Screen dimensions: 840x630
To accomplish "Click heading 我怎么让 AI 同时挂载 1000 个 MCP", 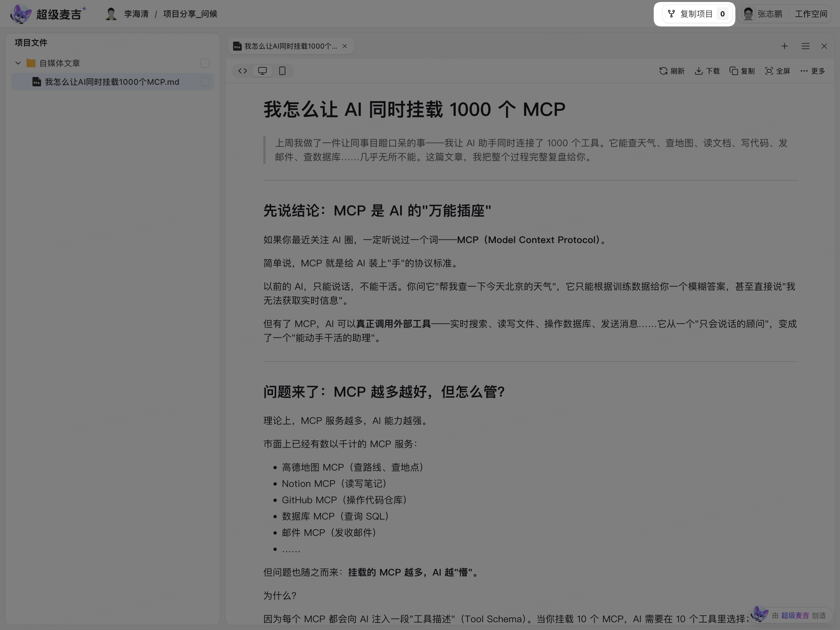I will [415, 109].
